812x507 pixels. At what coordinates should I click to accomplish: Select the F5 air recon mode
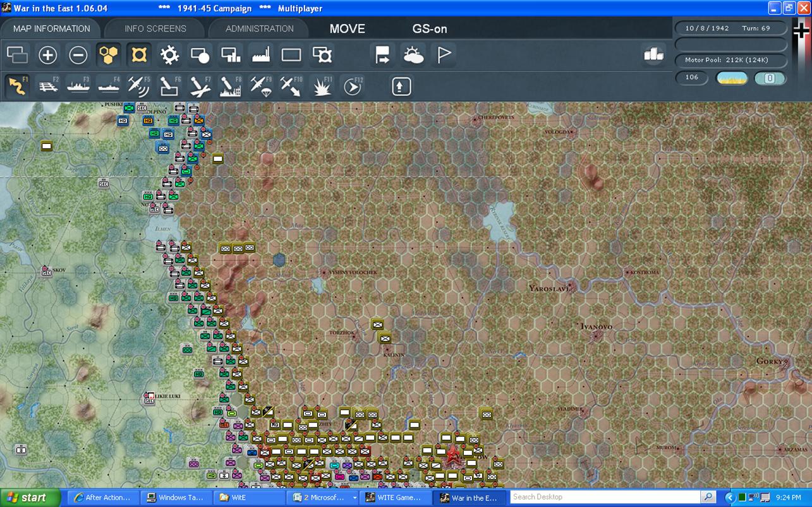pyautogui.click(x=139, y=85)
